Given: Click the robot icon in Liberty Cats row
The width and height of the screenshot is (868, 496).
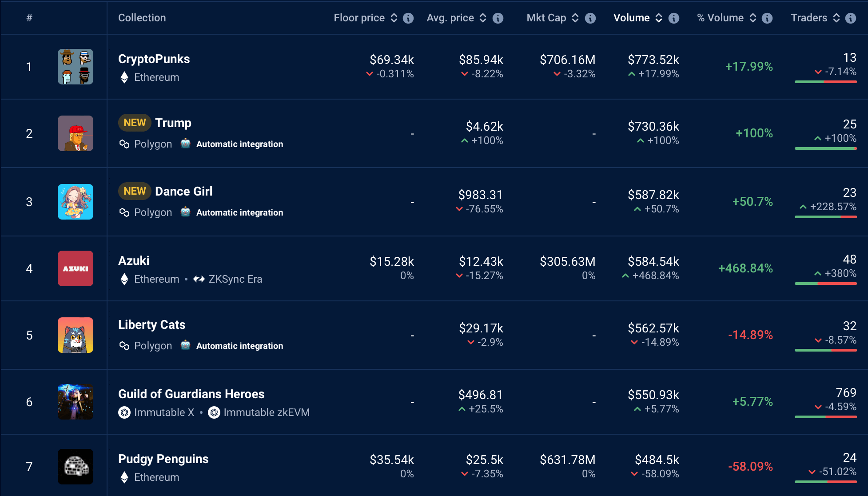Looking at the screenshot, I should pos(186,345).
